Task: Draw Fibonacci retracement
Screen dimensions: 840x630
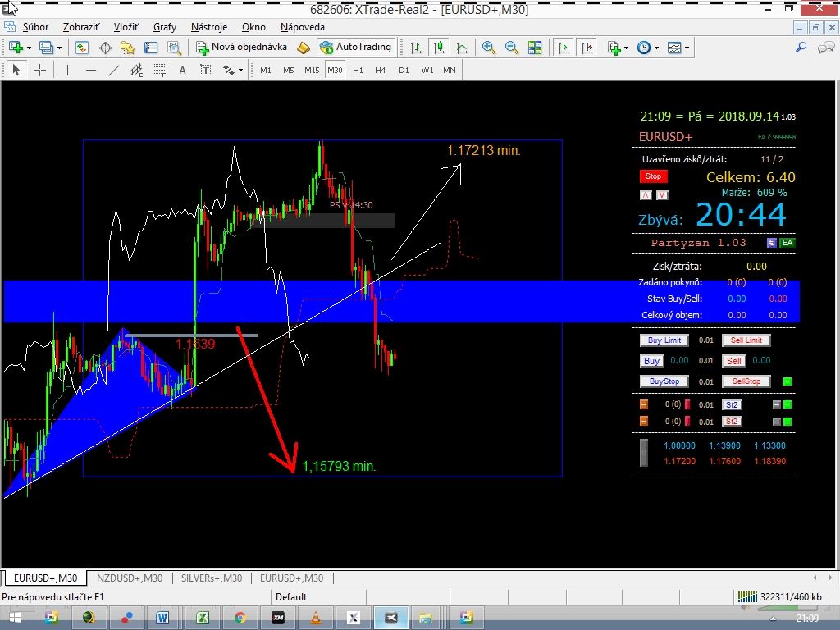Action: pos(160,70)
